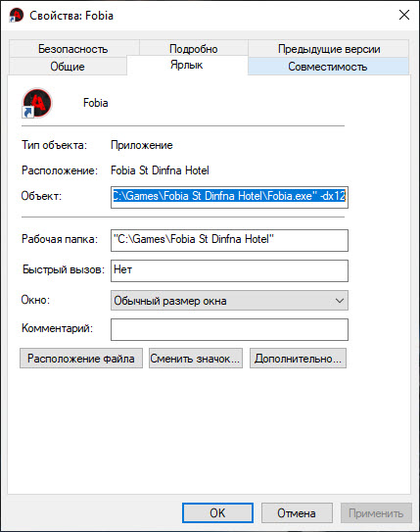Open the Сменить значок dialog
Viewport: 420px width, 532px height.
[196, 359]
